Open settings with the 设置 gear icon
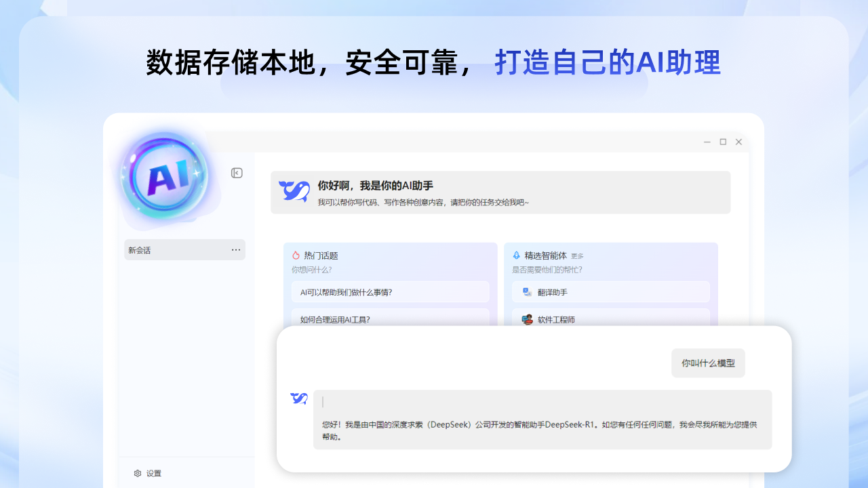868x488 pixels. [x=138, y=473]
